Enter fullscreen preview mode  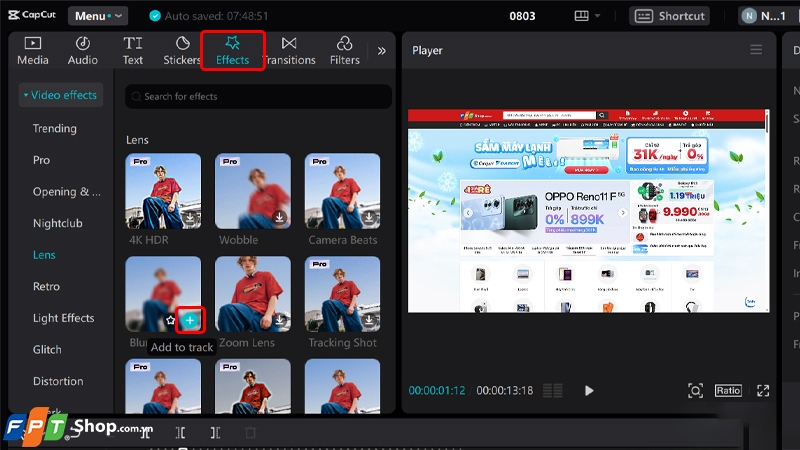tap(763, 391)
